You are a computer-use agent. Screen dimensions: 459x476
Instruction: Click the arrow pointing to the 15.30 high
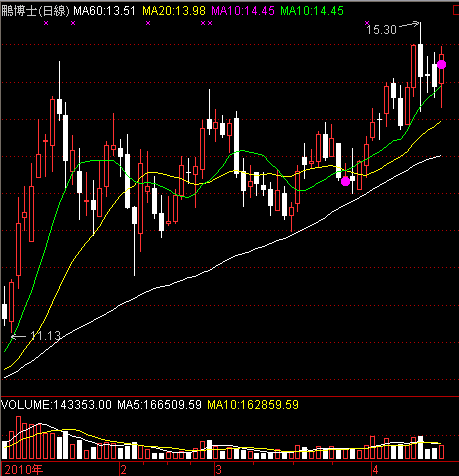409,24
